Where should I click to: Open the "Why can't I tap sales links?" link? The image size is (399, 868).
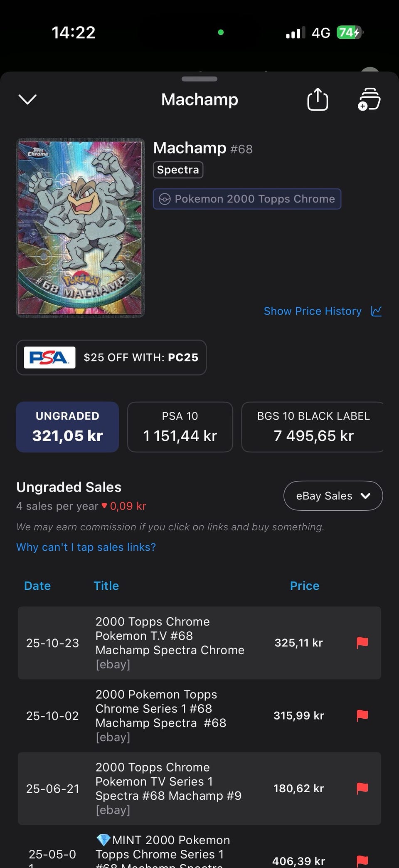[x=86, y=547]
